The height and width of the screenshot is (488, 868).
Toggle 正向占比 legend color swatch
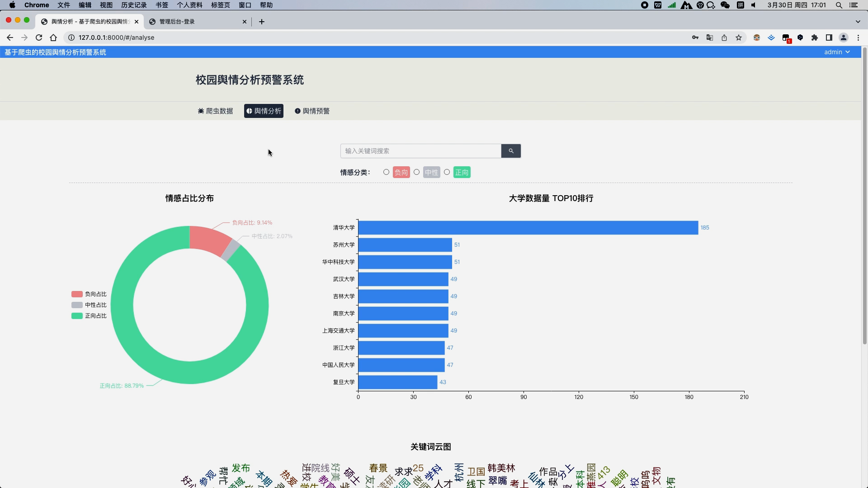77,316
